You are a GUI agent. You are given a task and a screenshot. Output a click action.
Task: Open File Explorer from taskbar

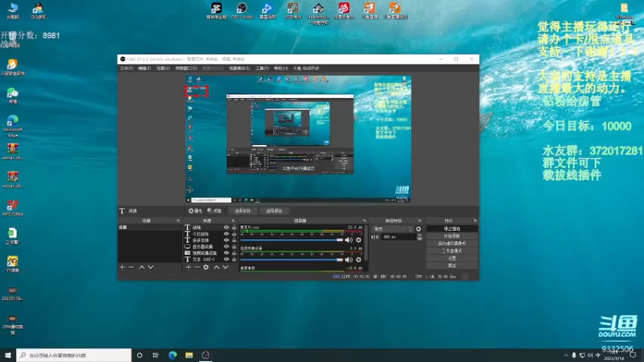pyautogui.click(x=189, y=355)
